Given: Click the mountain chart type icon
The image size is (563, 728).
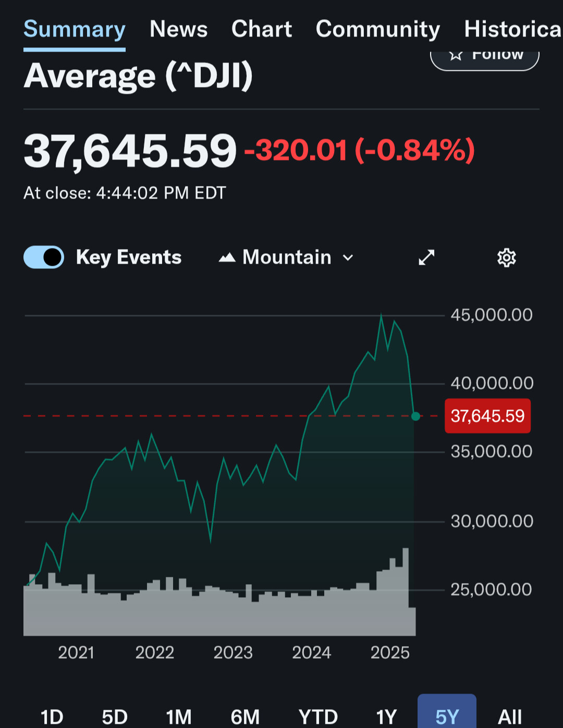Looking at the screenshot, I should [227, 257].
